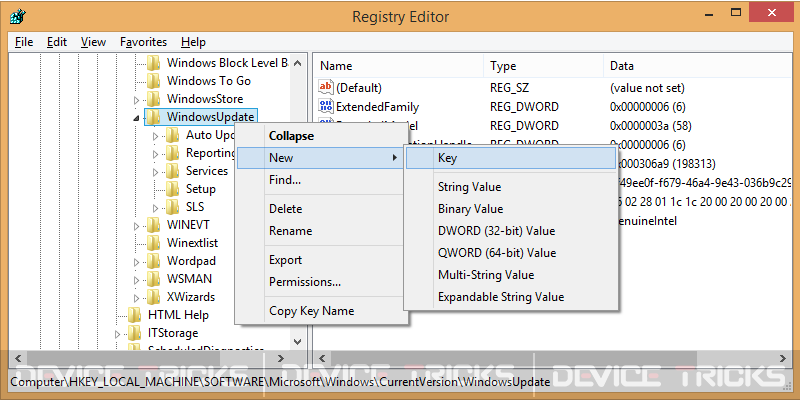Click the Type column header
This screenshot has height=400, width=800.
(543, 66)
